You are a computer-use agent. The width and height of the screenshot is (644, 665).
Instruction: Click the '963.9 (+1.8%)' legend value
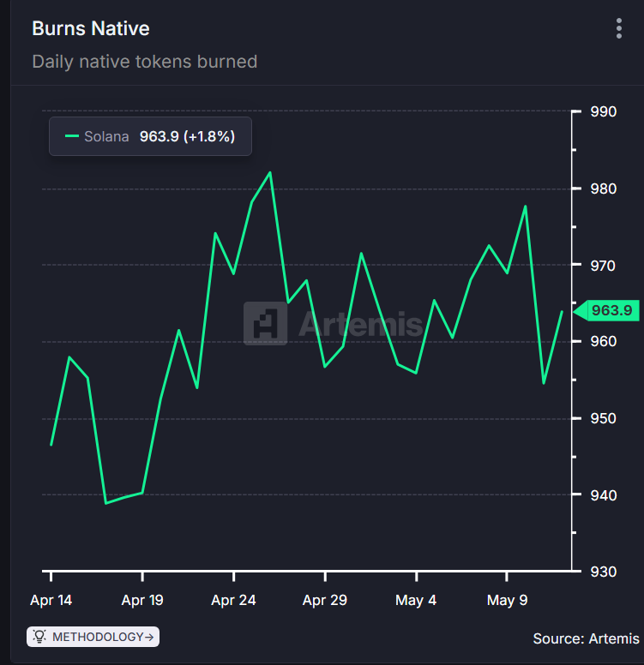187,136
